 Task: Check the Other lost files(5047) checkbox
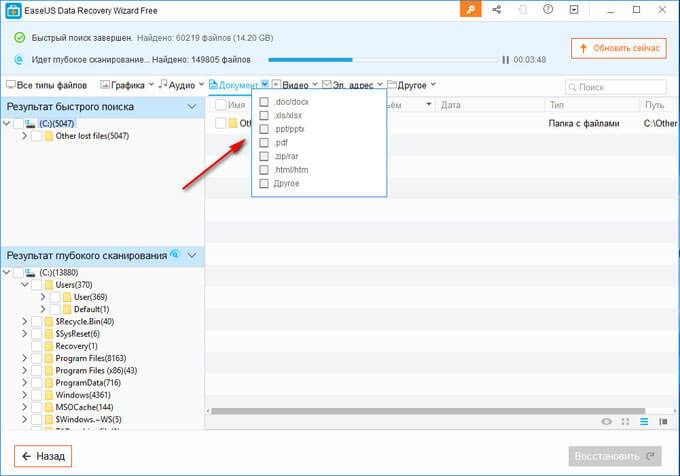[36, 136]
